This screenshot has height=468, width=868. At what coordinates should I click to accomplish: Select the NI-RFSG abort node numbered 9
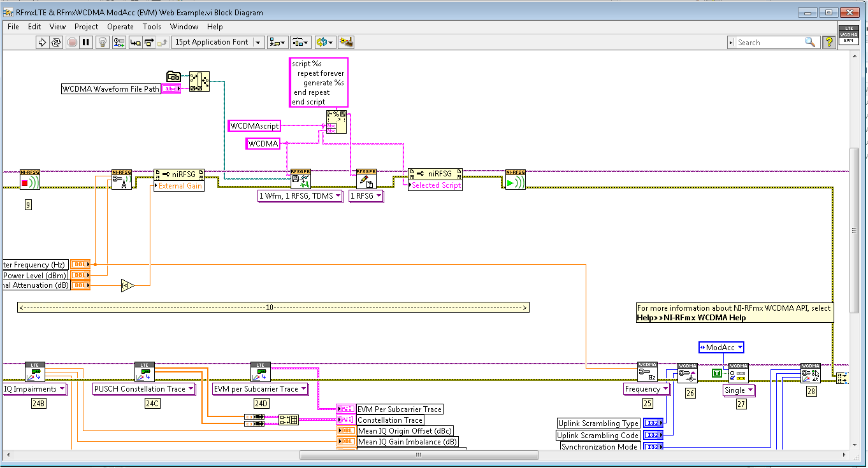pyautogui.click(x=29, y=180)
